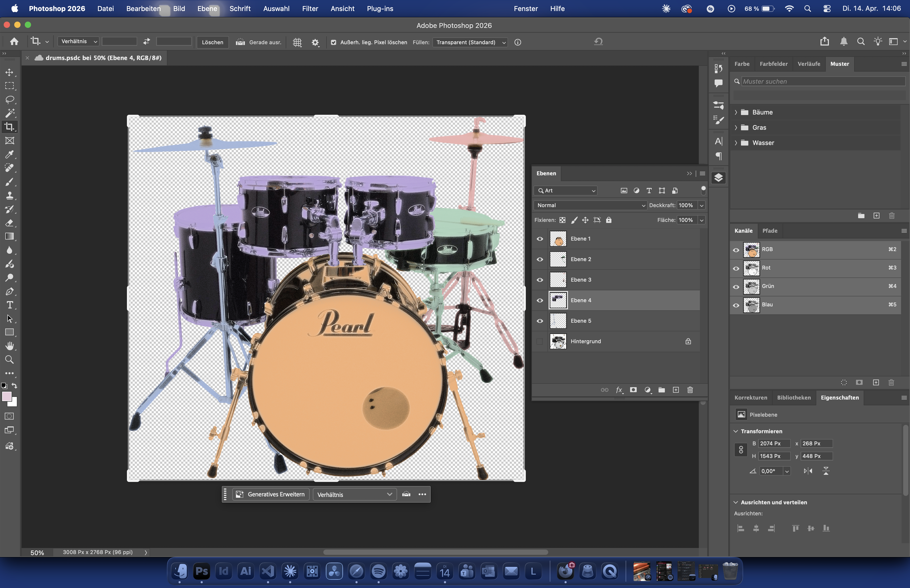Uncheck 'Außerh. lieg. Pixel löschen' checkbox
The height and width of the screenshot is (588, 910).
click(x=333, y=42)
